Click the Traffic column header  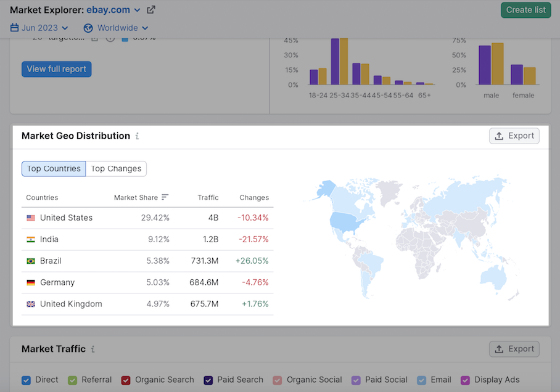[x=208, y=197]
